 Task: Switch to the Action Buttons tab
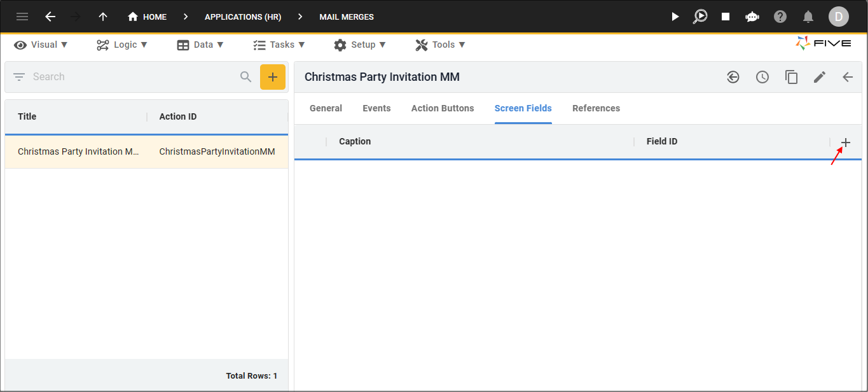point(443,108)
